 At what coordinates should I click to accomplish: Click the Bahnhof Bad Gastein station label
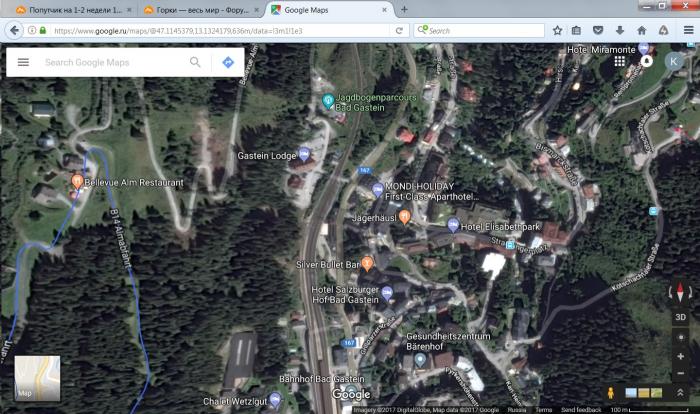pos(321,379)
